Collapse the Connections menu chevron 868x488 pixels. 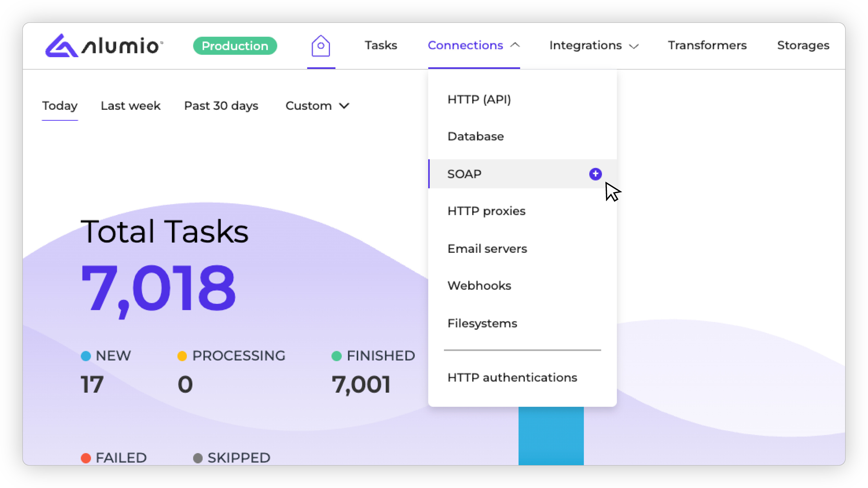(x=515, y=45)
